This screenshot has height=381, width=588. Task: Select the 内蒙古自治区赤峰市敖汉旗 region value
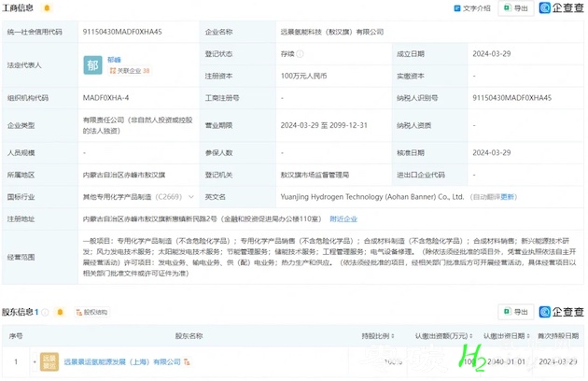coord(124,175)
